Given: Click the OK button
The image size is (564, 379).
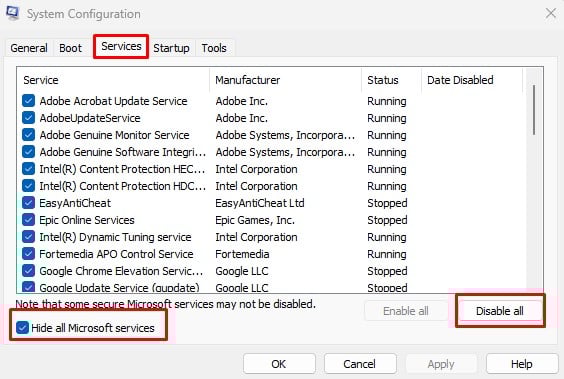Looking at the screenshot, I should 279,364.
